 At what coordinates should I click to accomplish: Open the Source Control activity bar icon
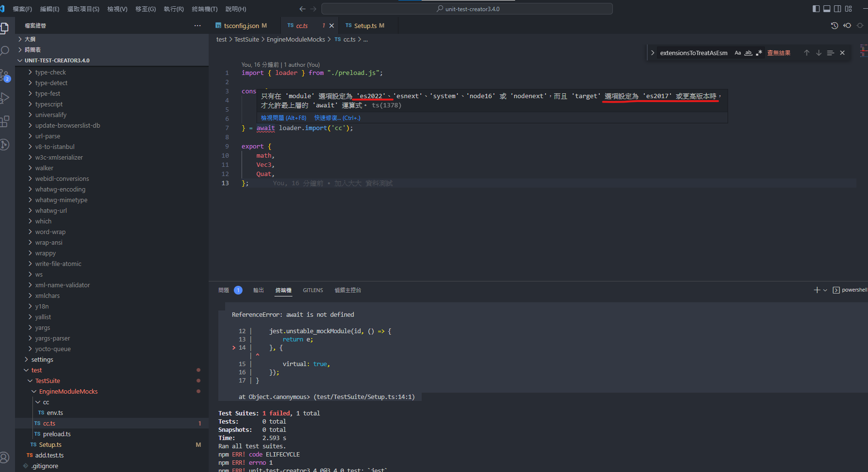(5, 75)
